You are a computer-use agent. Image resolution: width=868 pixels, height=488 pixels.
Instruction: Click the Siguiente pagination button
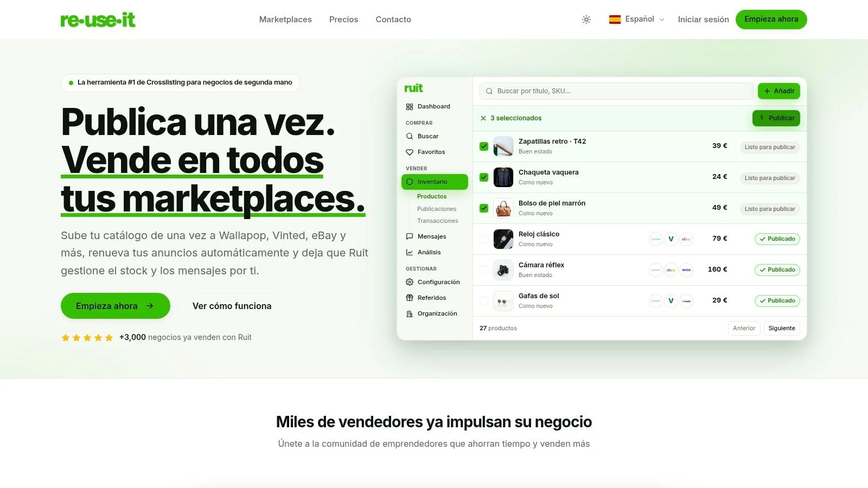782,329
